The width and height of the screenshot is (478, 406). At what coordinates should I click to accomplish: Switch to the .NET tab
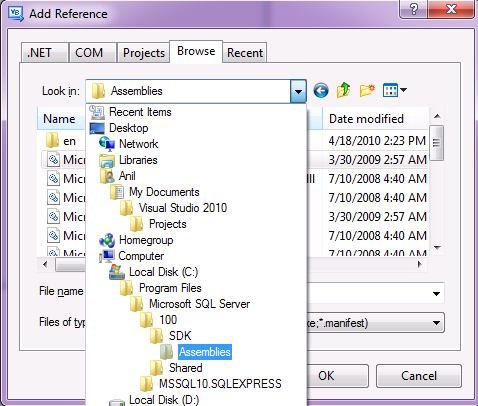pos(45,53)
